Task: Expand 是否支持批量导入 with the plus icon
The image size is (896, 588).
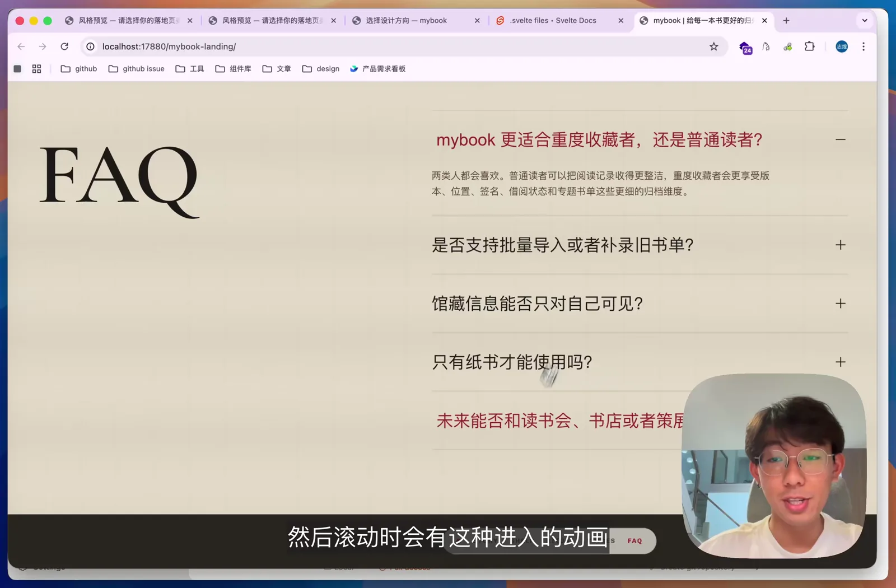Action: pyautogui.click(x=841, y=245)
